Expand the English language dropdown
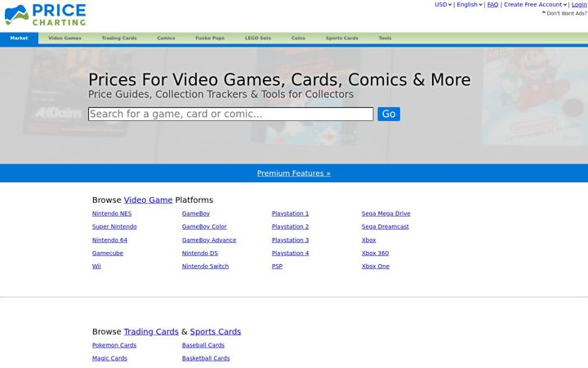 [469, 5]
